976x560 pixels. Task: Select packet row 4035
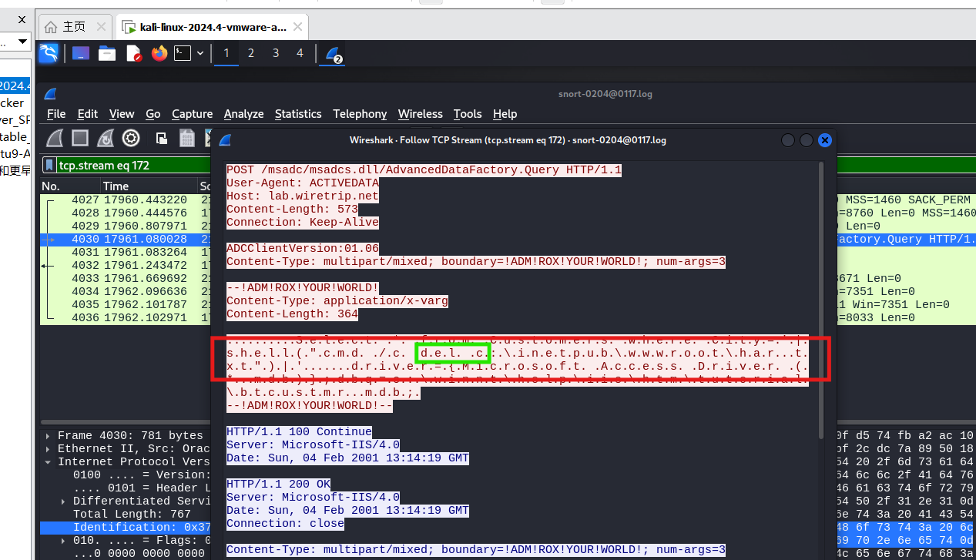126,304
